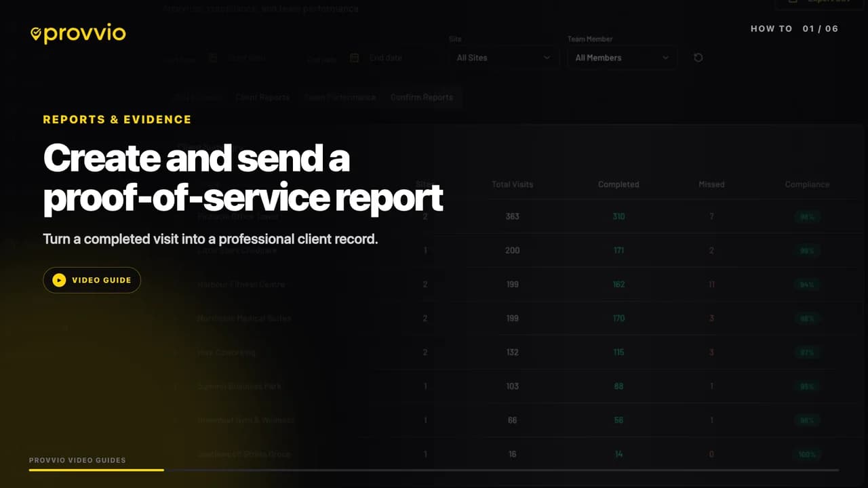This screenshot has width=868, height=488.
Task: Click the Video Guide button label
Action: tap(102, 280)
